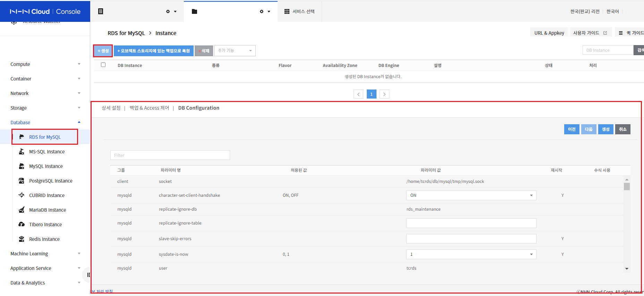
Task: Switch to 백업 & Access 제어 tab
Action: click(x=149, y=108)
